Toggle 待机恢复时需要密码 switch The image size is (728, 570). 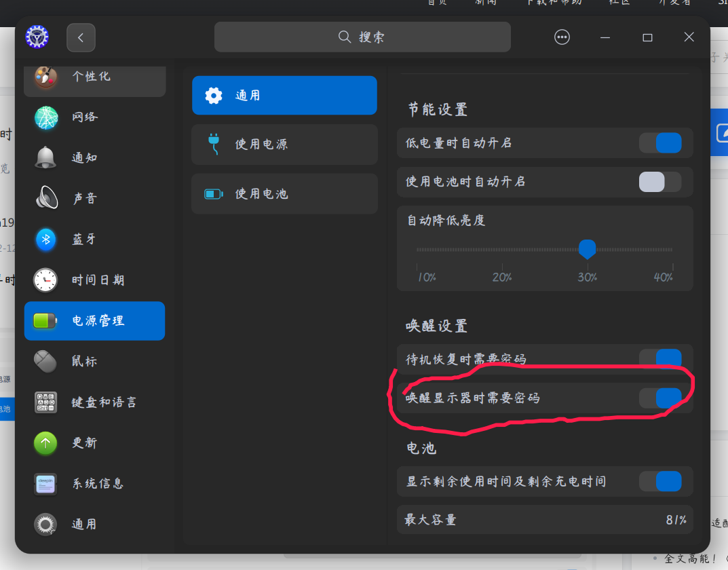660,359
